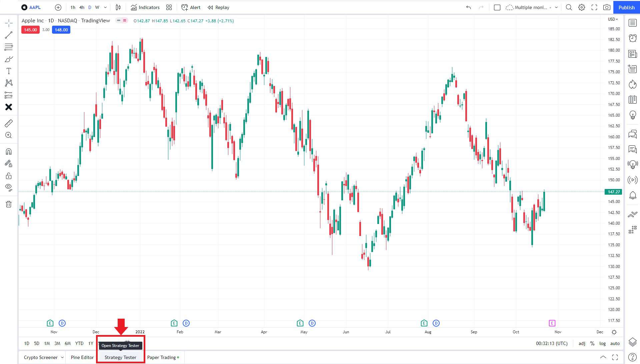Activate the Measure ruler tool
This screenshot has width=640, height=364.
(9, 123)
